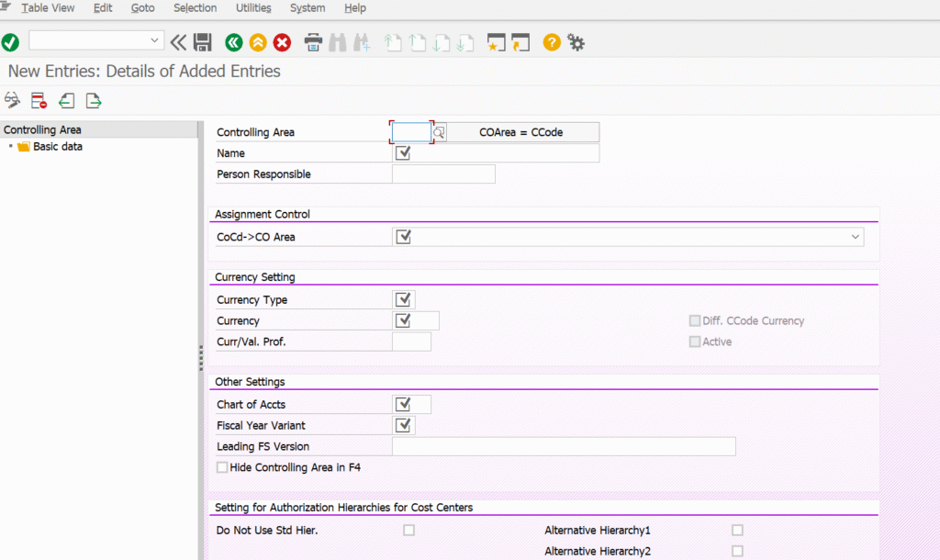Click the Previous Entry icon
Image resolution: width=940 pixels, height=560 pixels.
pos(66,100)
